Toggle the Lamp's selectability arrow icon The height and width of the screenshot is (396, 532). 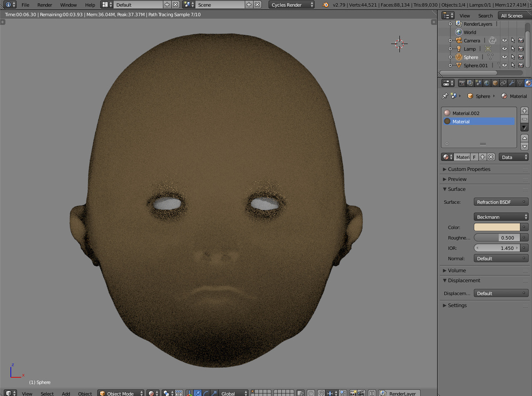[x=513, y=49]
